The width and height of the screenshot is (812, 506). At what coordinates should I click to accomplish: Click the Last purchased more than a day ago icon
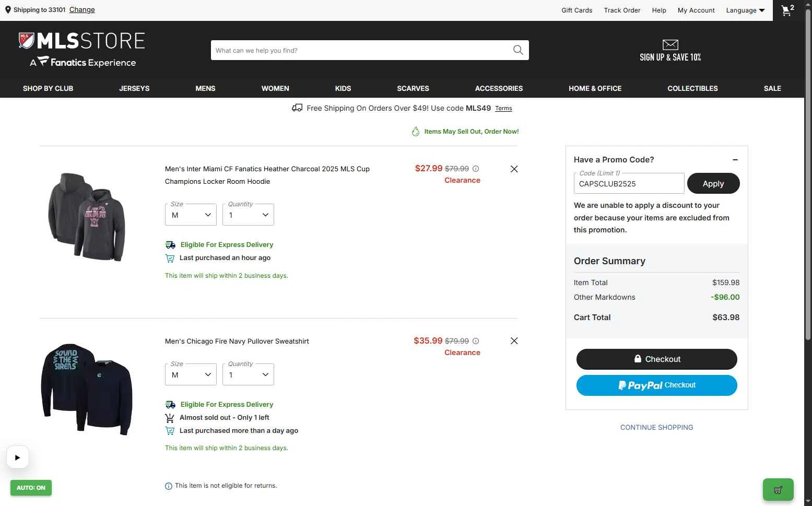(170, 431)
